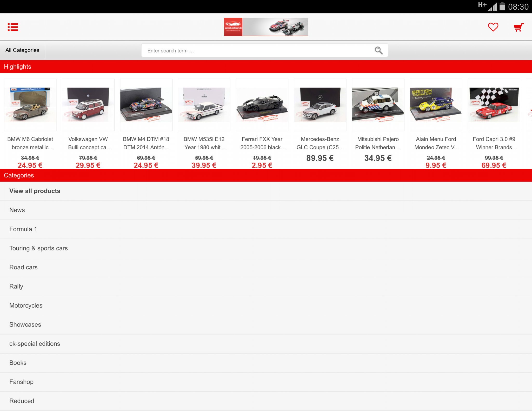This screenshot has width=532, height=412.
Task: Open the hamburger list menu icon
Action: click(x=13, y=27)
